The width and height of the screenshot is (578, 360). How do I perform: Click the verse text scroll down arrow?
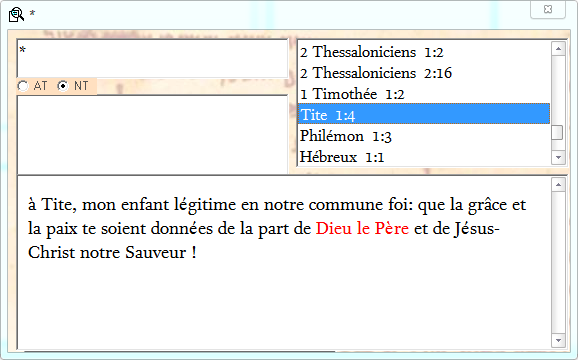click(x=558, y=340)
